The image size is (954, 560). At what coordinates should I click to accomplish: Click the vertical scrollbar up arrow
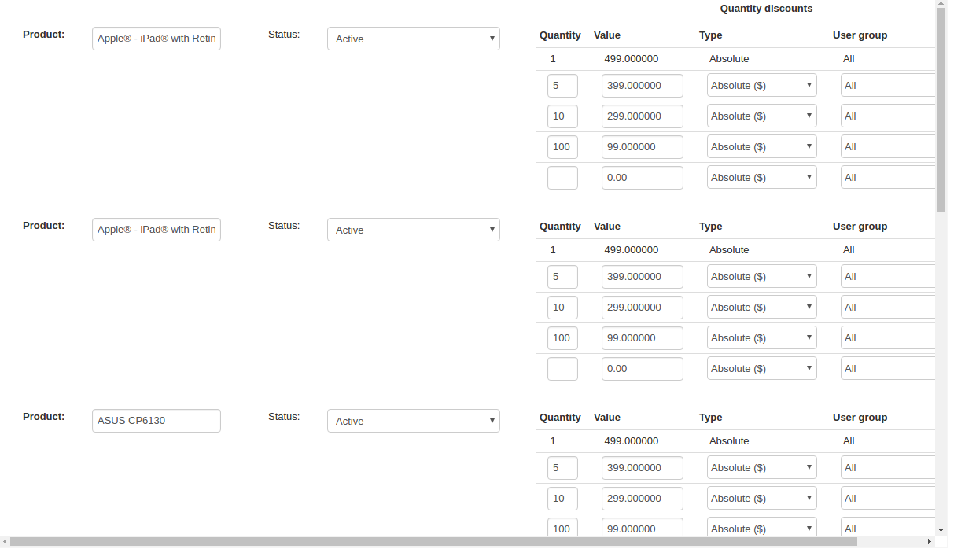point(941,4)
